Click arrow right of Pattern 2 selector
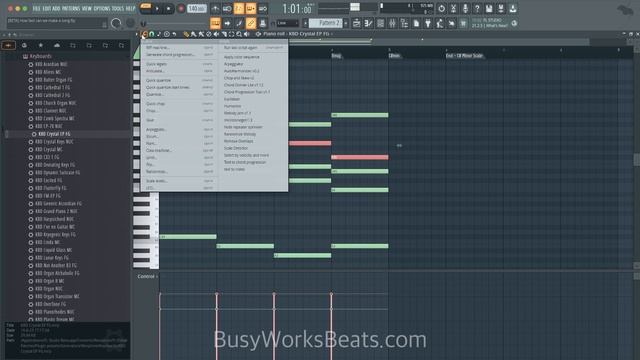640x360 pixels. (346, 23)
